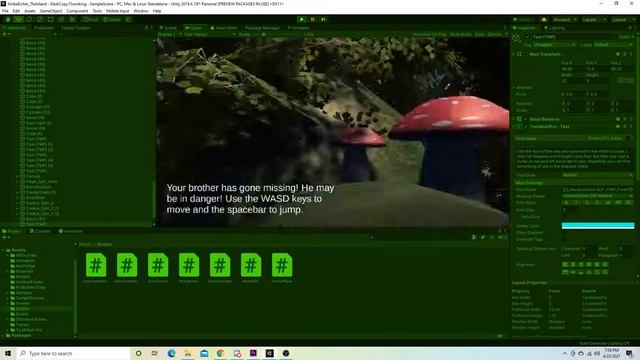Image resolution: width=640 pixels, height=360 pixels.
Task: Open the cloud services icon
Action: 544,19
